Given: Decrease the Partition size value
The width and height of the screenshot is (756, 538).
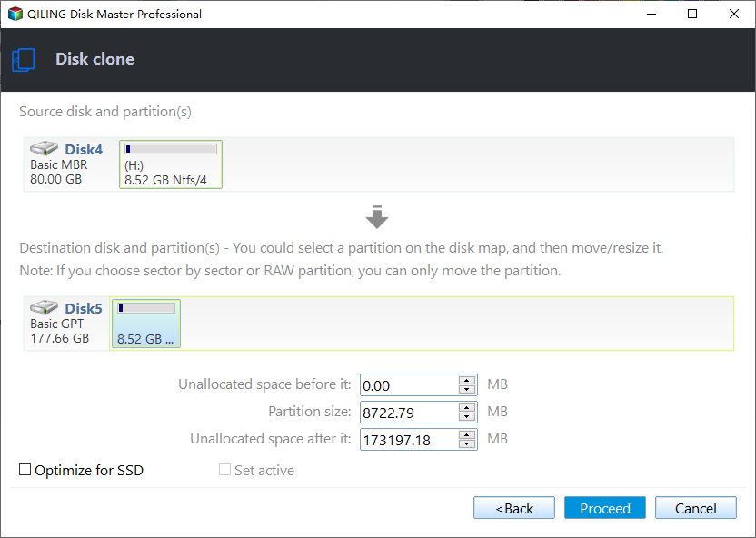Looking at the screenshot, I should pos(467,416).
